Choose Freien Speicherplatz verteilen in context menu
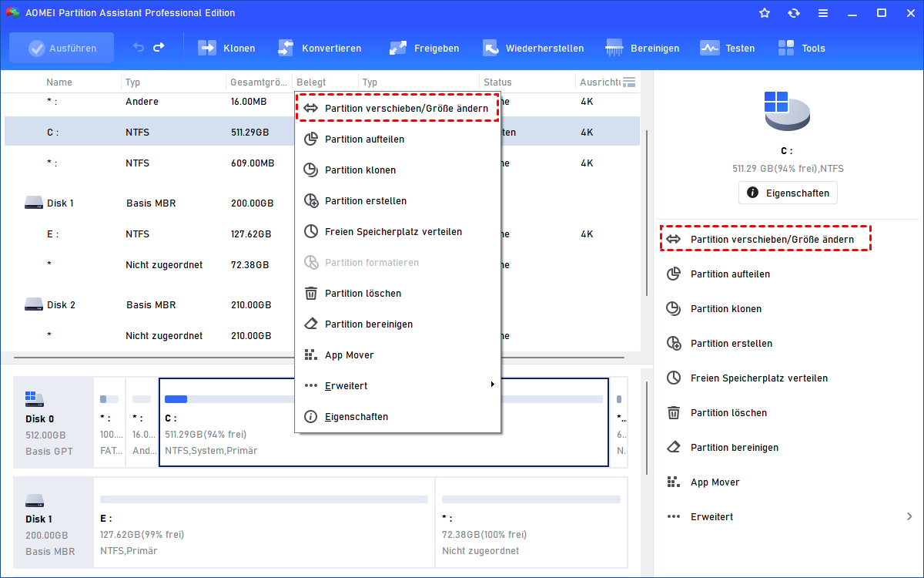The width and height of the screenshot is (924, 578). [x=397, y=232]
